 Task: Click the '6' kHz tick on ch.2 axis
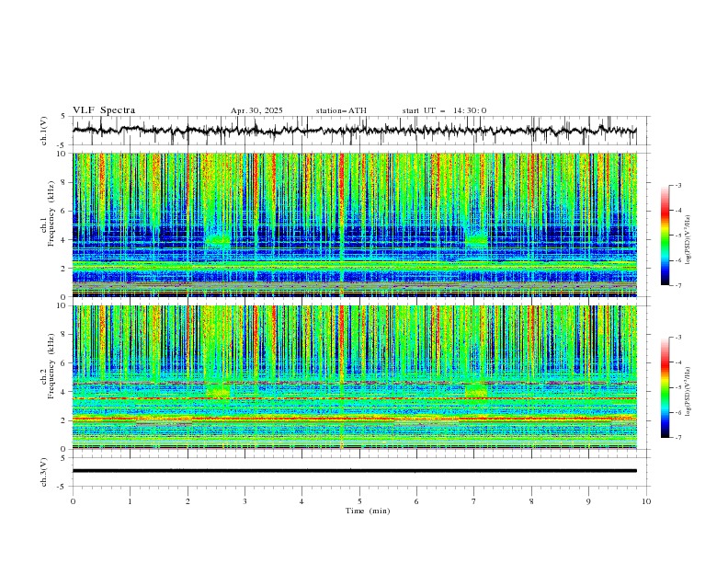65,362
